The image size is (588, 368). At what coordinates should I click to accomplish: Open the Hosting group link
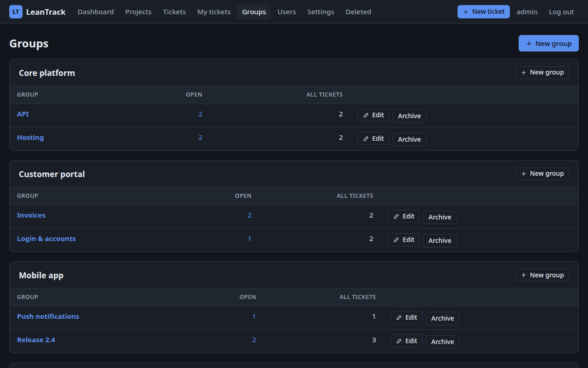[30, 138]
